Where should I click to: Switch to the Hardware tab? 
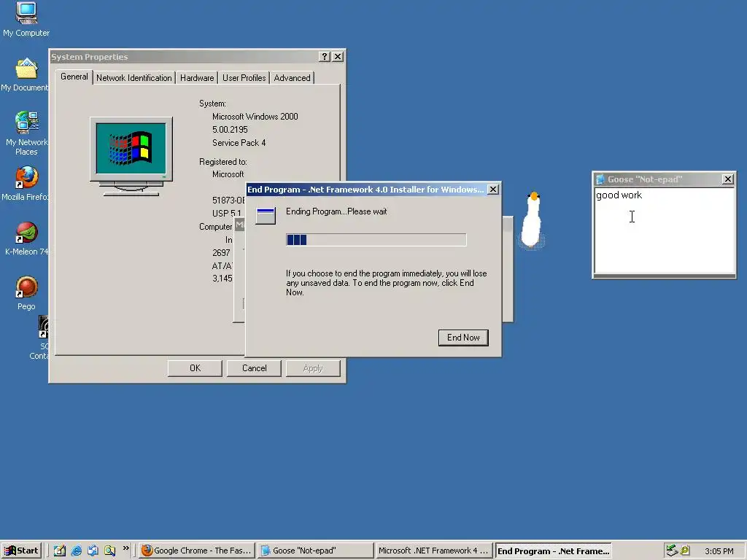pos(197,77)
